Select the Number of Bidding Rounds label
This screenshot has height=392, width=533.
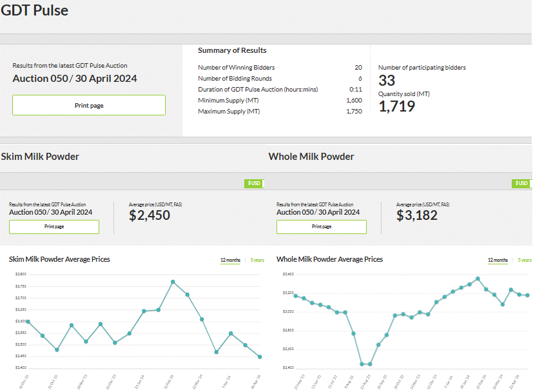point(235,79)
